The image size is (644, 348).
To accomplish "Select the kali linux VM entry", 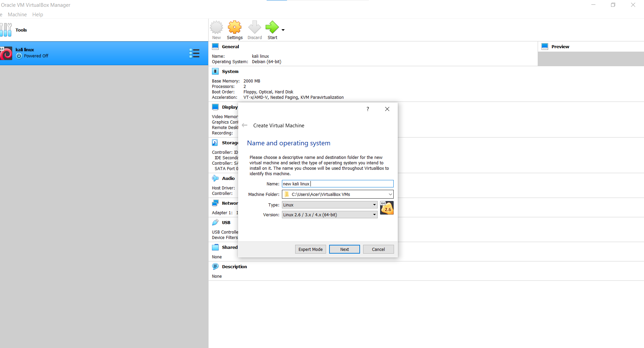I will [104, 53].
